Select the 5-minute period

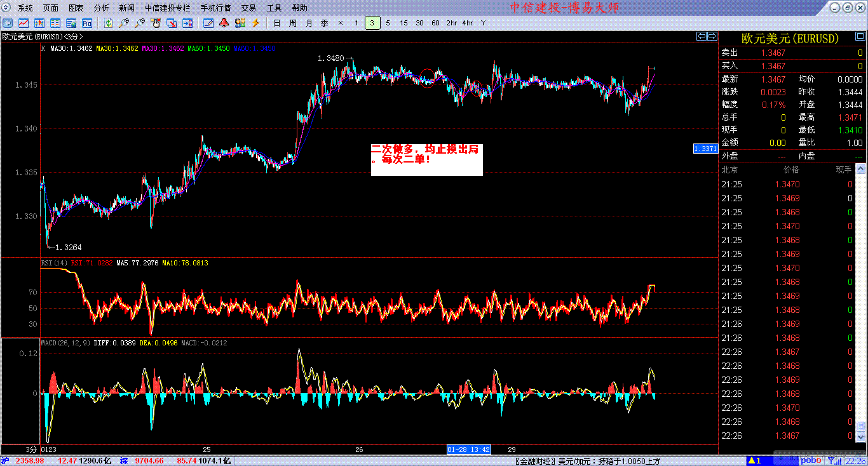coord(388,23)
